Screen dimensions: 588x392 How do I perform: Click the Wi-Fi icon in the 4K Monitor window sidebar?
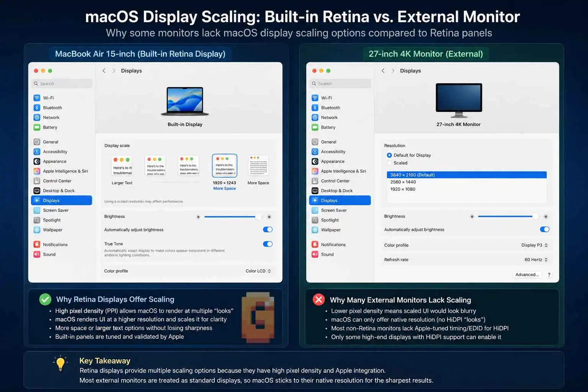click(x=315, y=98)
